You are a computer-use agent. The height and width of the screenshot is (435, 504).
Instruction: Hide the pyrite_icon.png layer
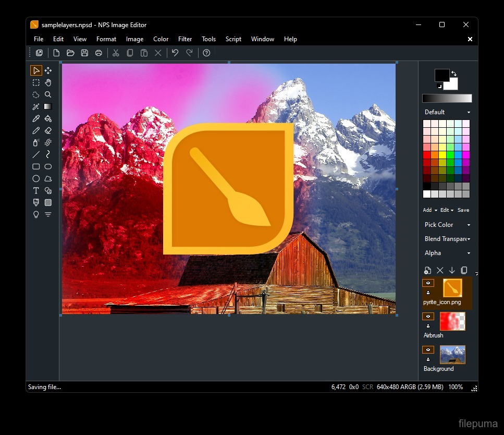pyautogui.click(x=428, y=283)
